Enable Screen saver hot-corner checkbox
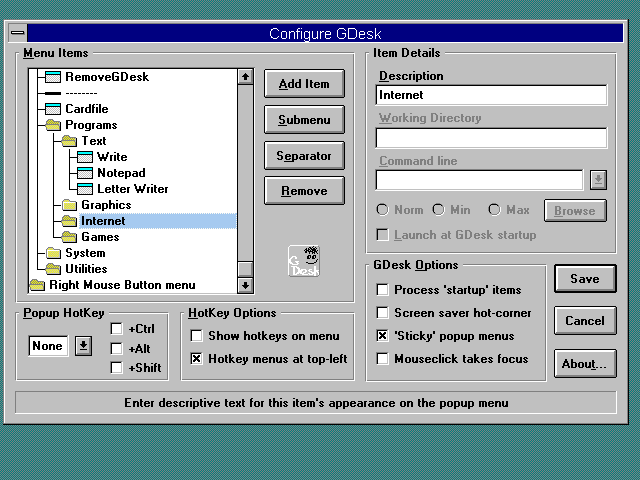This screenshot has height=480, width=640. [383, 313]
